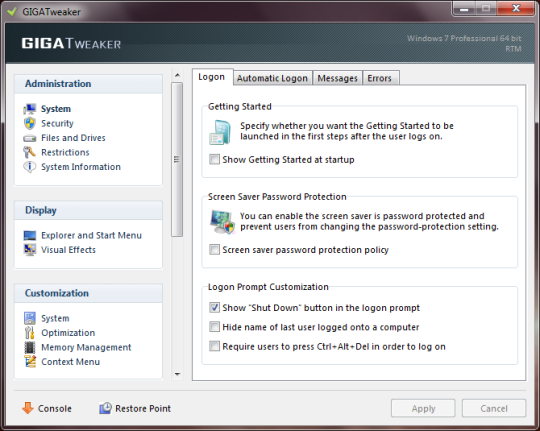540x431 pixels.
Task: Click the System Information info icon
Action: click(x=30, y=167)
